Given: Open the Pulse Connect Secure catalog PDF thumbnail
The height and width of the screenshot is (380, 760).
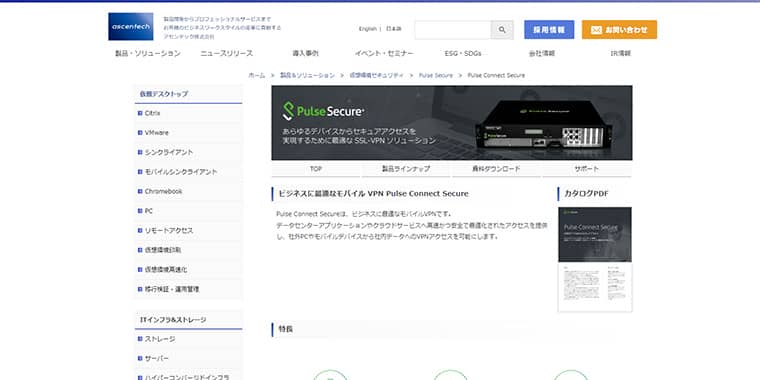Looking at the screenshot, I should [x=595, y=259].
